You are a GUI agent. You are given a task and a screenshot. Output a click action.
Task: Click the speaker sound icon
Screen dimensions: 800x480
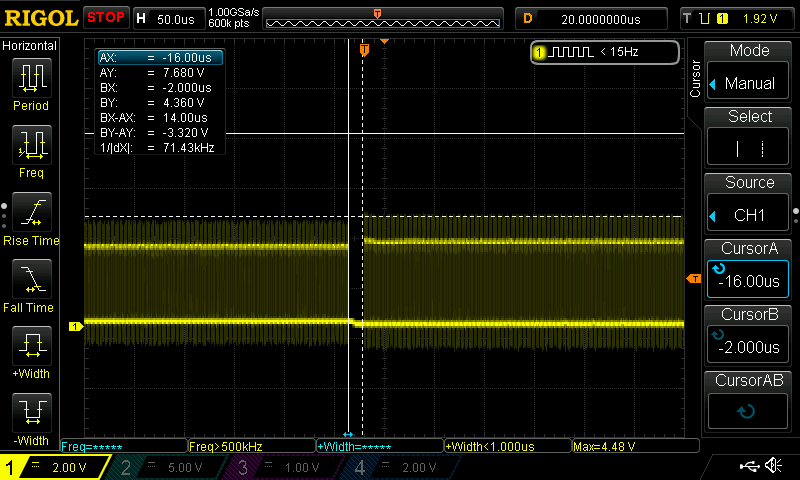[x=774, y=465]
